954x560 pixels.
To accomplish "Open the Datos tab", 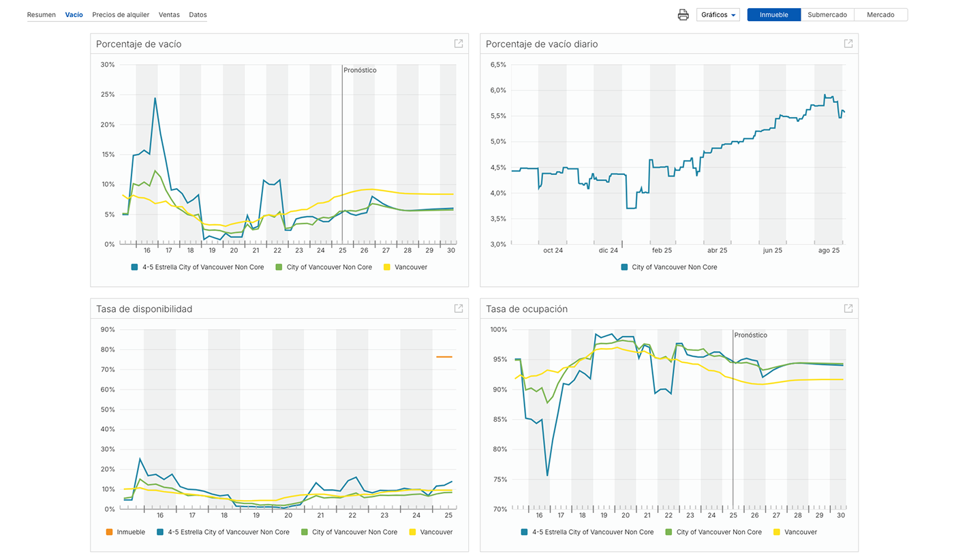I will pos(198,14).
